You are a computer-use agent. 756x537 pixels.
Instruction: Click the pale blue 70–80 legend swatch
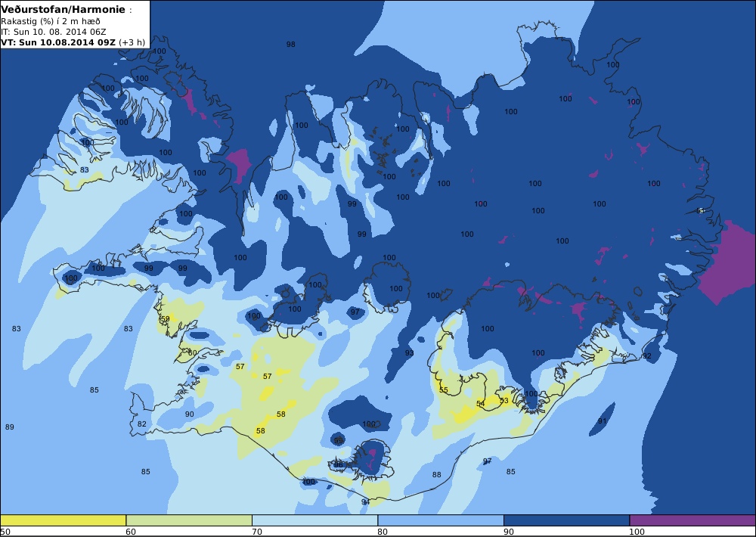click(314, 520)
